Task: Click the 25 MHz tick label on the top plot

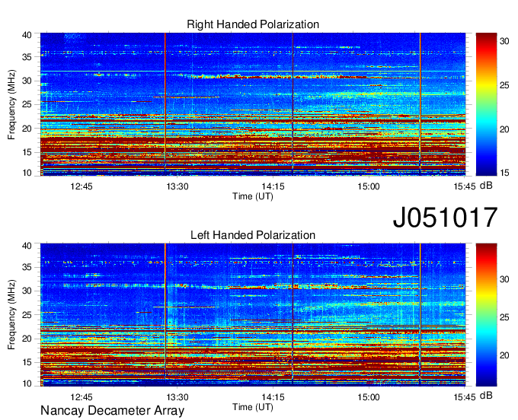Action: 27,104
